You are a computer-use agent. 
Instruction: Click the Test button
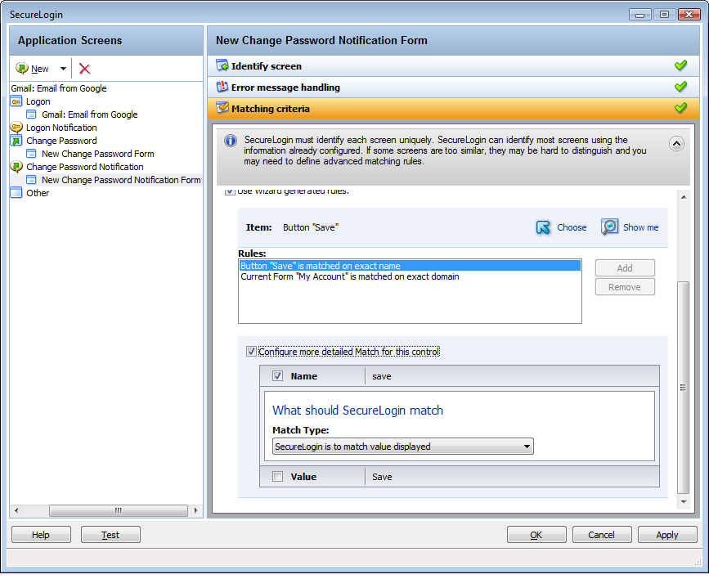coord(110,535)
